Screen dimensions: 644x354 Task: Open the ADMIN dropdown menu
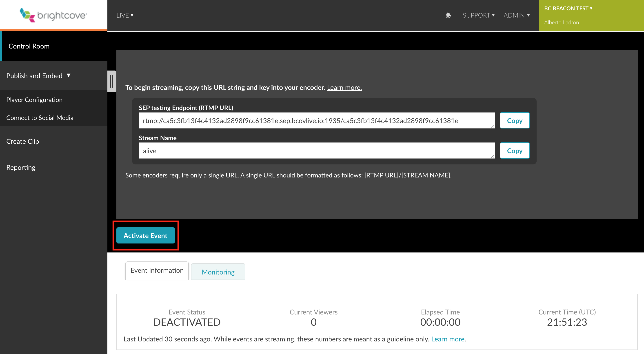[x=517, y=15]
